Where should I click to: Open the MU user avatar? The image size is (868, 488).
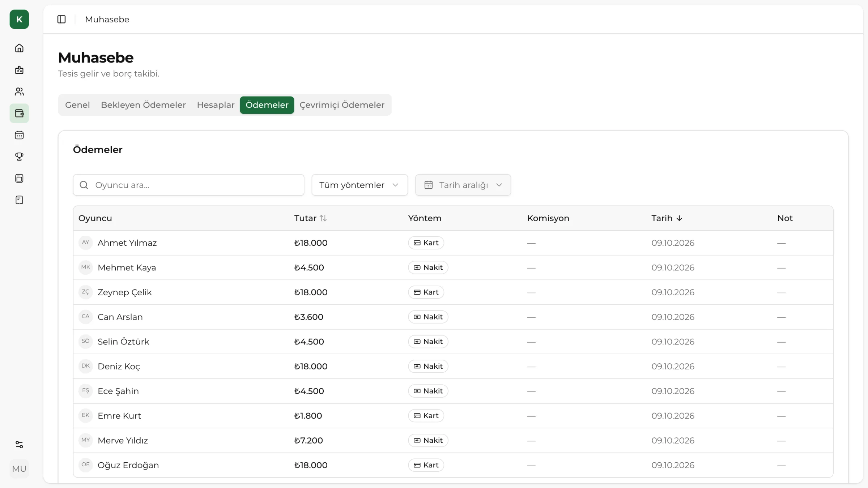click(x=19, y=469)
